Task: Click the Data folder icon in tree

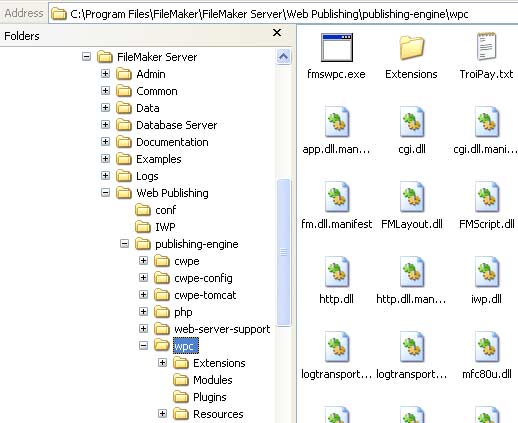Action: (124, 108)
